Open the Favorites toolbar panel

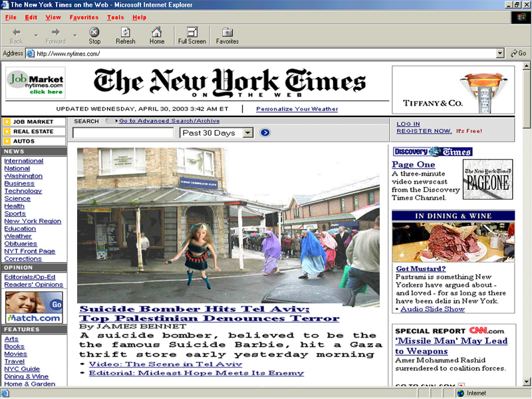(227, 35)
